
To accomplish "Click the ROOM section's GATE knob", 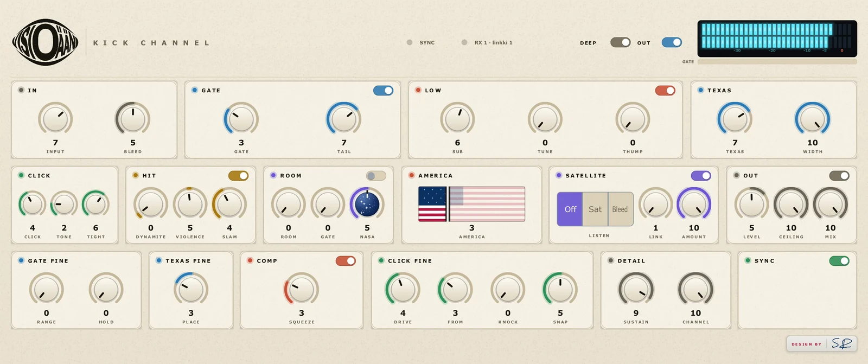I will (328, 205).
